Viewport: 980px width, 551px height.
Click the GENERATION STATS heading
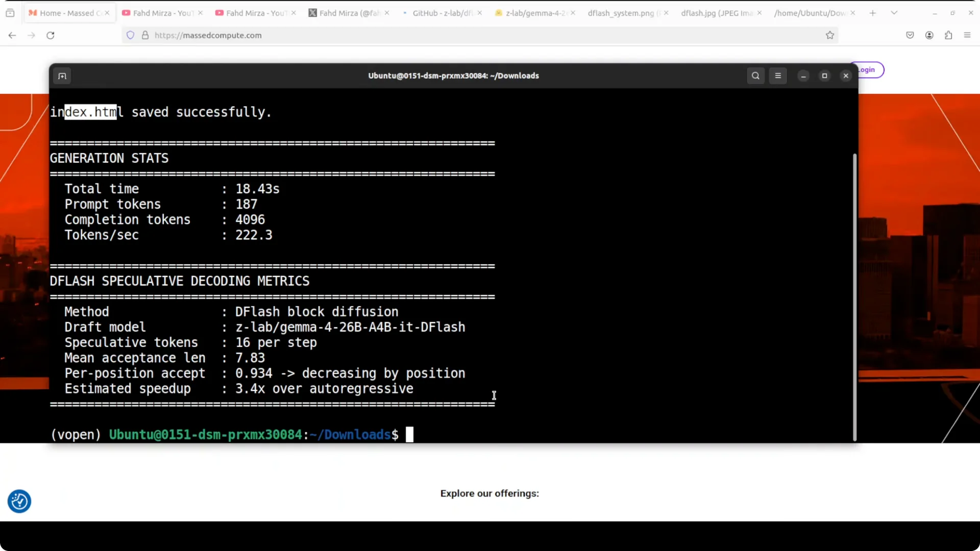pos(109,159)
